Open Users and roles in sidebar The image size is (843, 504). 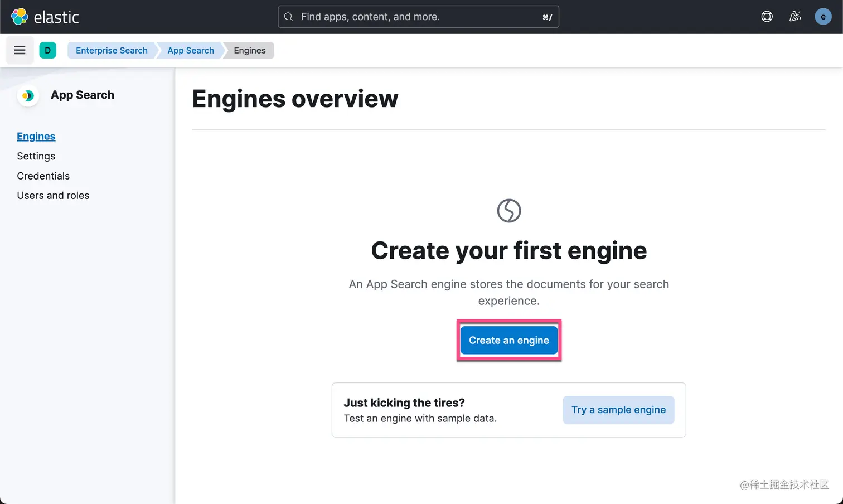tap(53, 195)
